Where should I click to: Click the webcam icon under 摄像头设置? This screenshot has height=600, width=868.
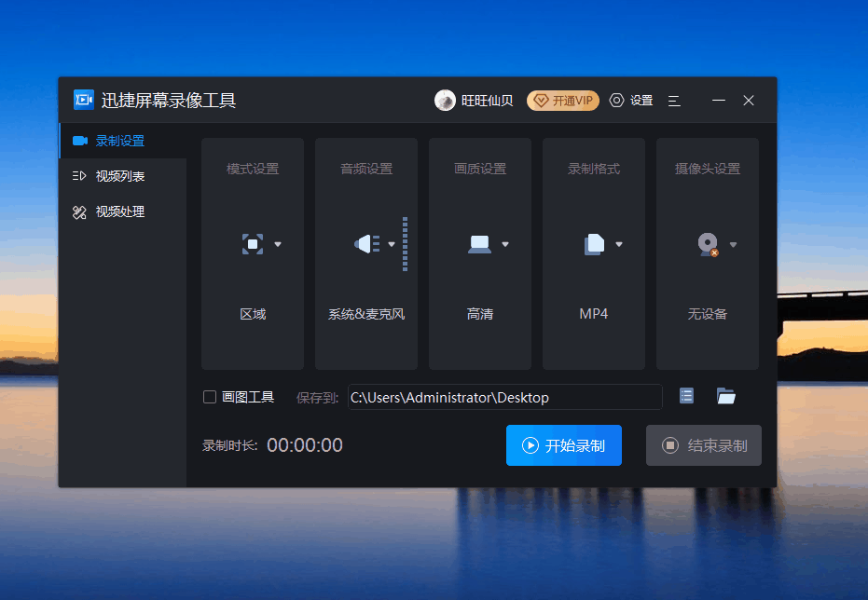coord(708,244)
